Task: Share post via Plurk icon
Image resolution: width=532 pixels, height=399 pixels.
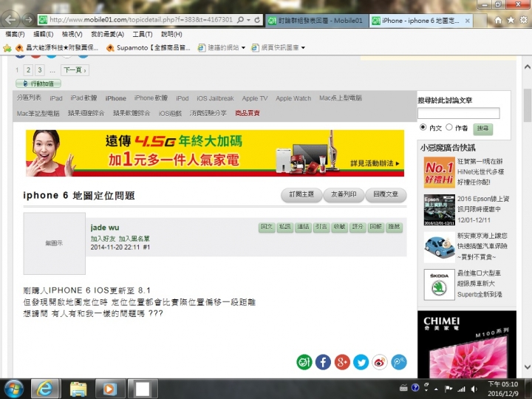Action: coord(399,362)
